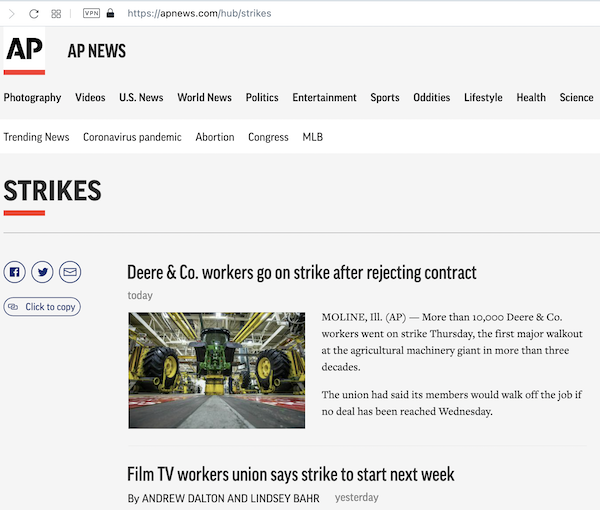This screenshot has width=600, height=510.
Task: Open the tractor factory photo thumbnail
Action: click(217, 370)
